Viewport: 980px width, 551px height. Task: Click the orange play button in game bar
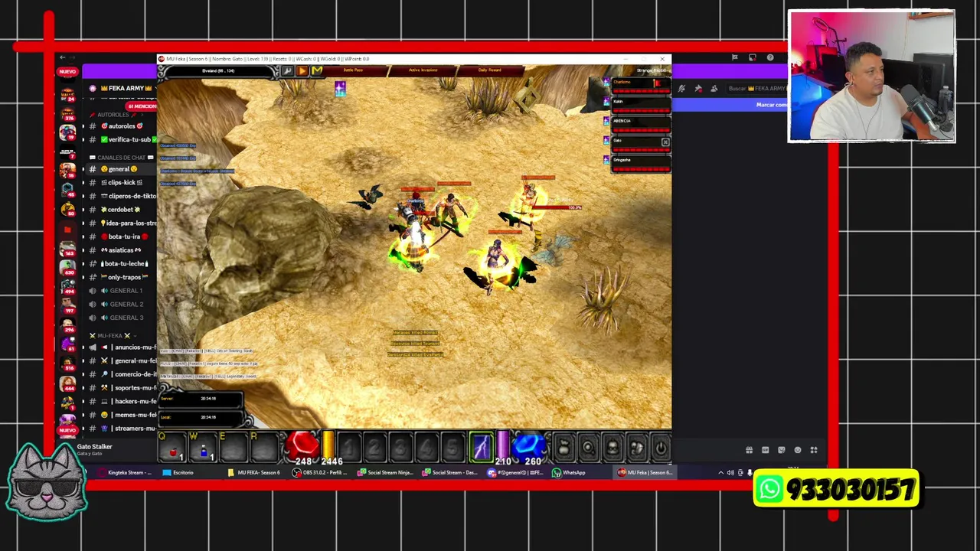tap(302, 70)
